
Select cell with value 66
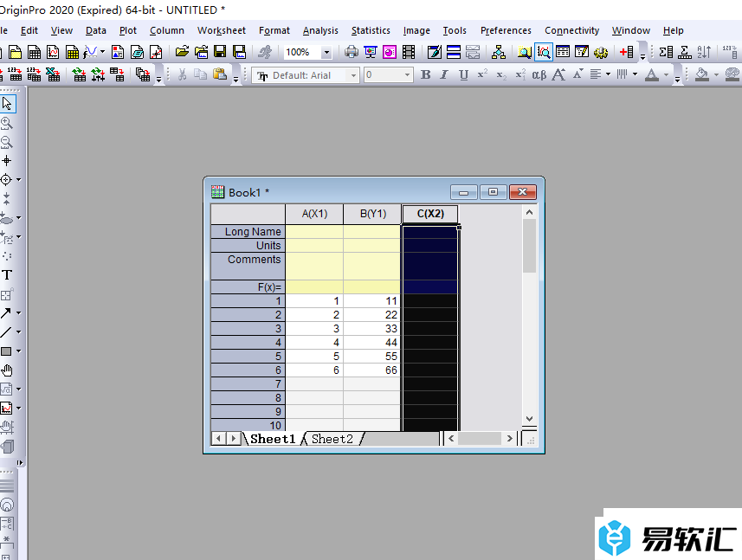coord(372,370)
